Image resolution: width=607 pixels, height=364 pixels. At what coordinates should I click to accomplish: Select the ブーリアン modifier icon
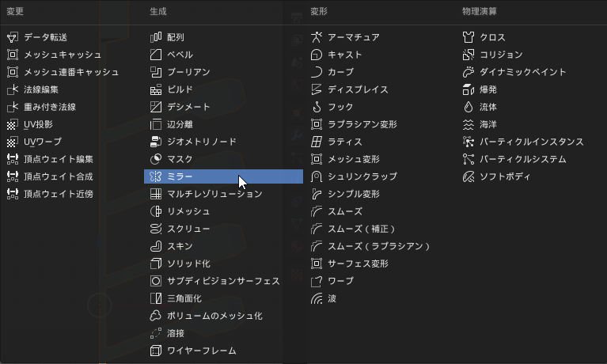156,72
